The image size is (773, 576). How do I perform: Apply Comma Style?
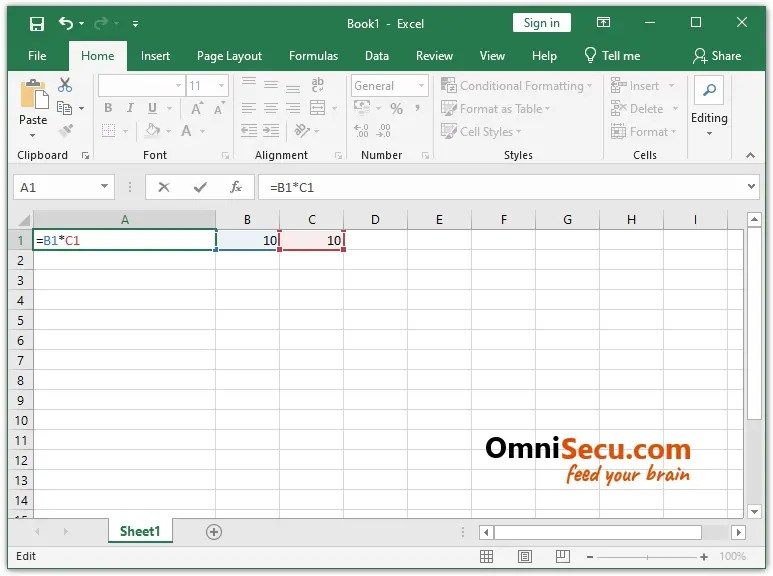[x=418, y=108]
